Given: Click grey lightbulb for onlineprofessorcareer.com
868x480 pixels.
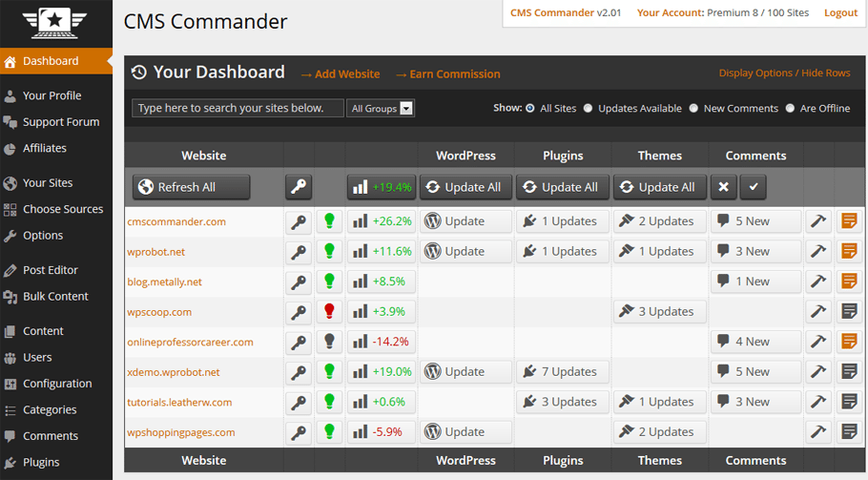Looking at the screenshot, I should pyautogui.click(x=329, y=342).
